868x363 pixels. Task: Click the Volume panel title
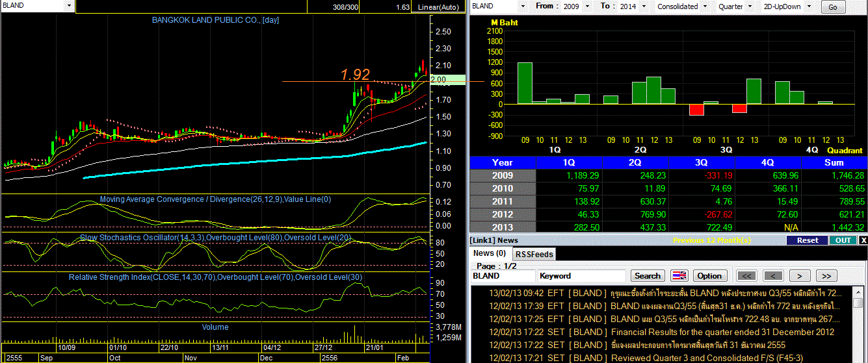click(x=215, y=327)
